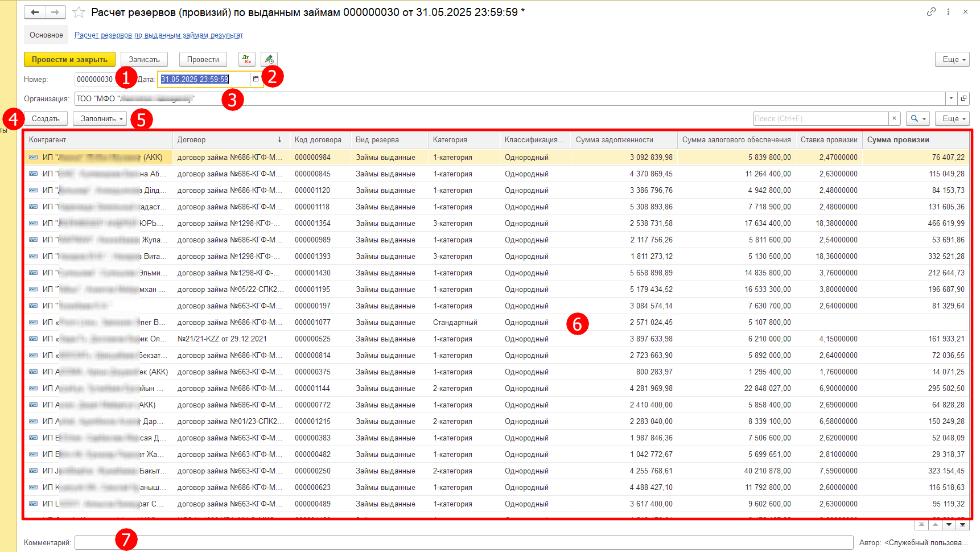Move down one row with the down arrow
Screen dimensions: 980x552
click(949, 525)
